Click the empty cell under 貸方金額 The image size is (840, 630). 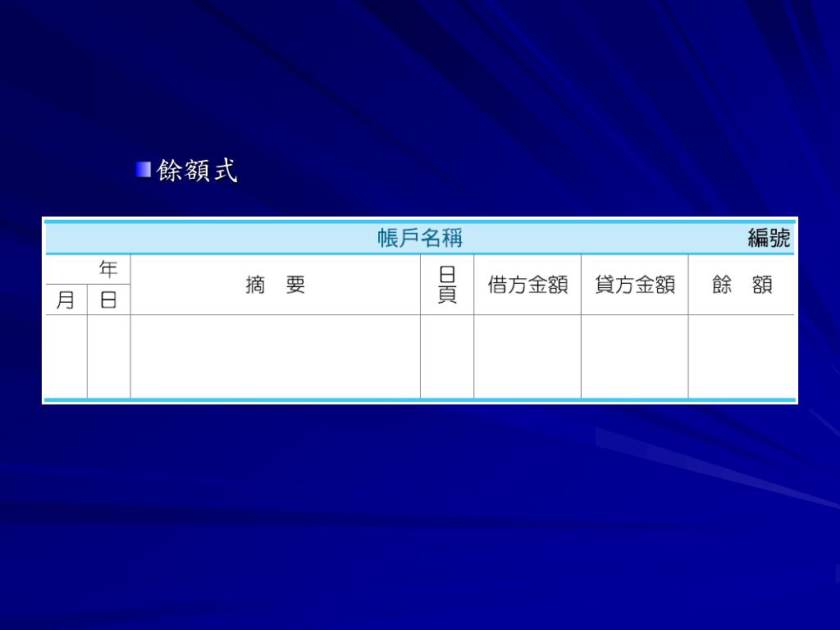[x=634, y=356]
